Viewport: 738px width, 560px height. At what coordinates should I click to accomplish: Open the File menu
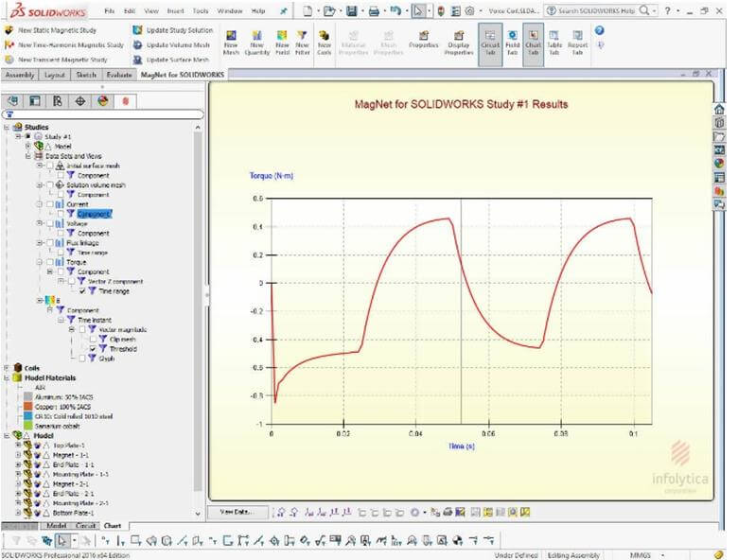point(110,10)
